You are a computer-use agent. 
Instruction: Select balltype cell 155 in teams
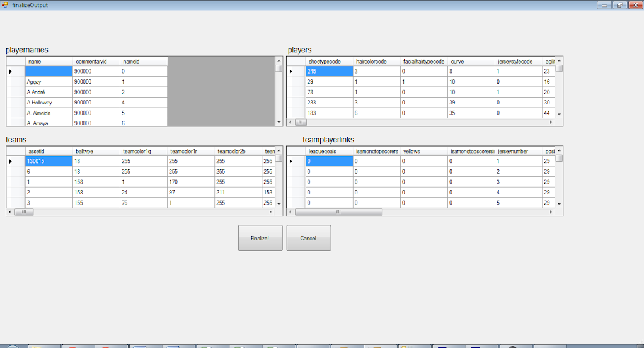pyautogui.click(x=96, y=202)
